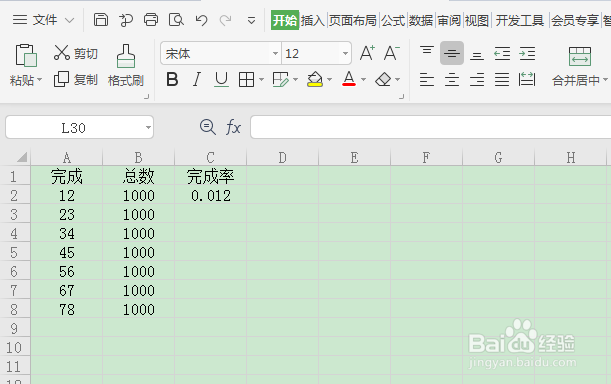Click the distributed alignment icon
The image size is (611, 384).
(x=527, y=80)
